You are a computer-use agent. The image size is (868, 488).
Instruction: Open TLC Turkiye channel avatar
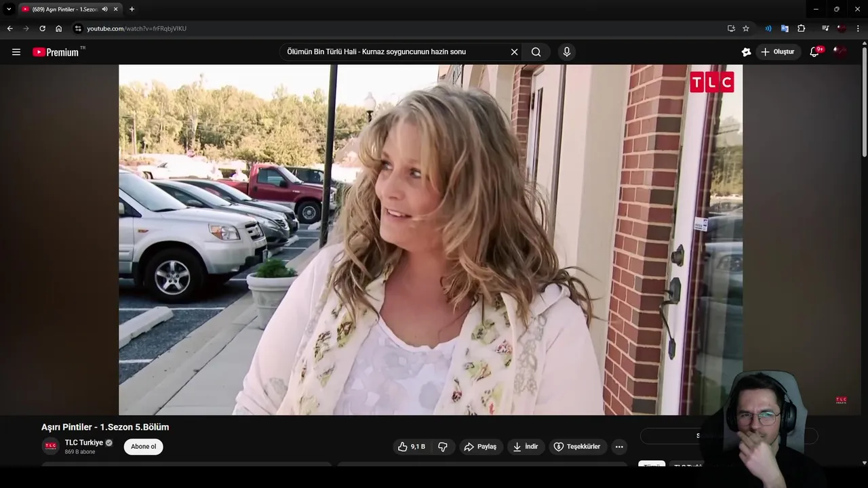click(50, 447)
